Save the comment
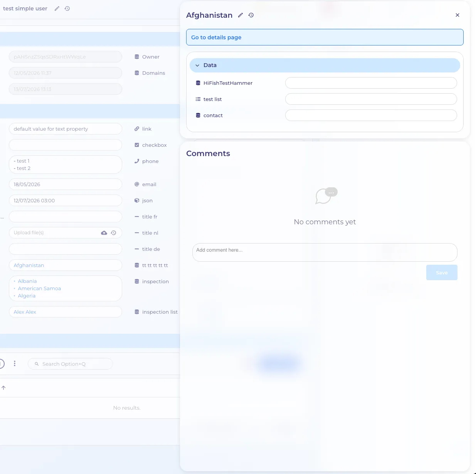 (x=442, y=272)
